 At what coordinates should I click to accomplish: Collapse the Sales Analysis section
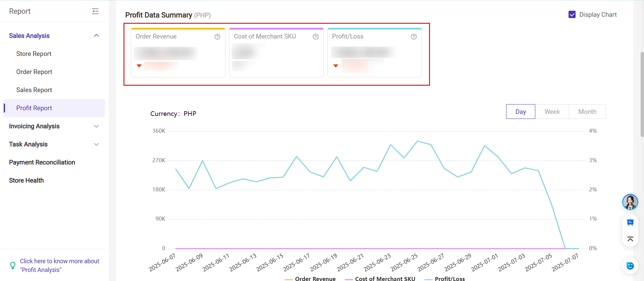(96, 36)
